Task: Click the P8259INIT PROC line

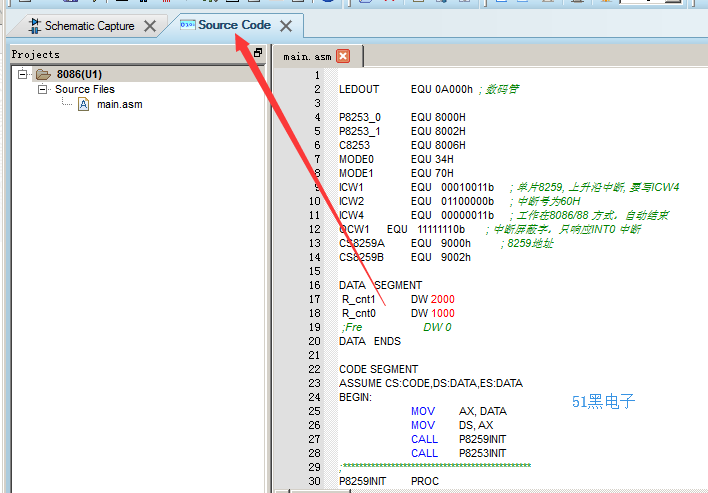Action: click(x=389, y=481)
